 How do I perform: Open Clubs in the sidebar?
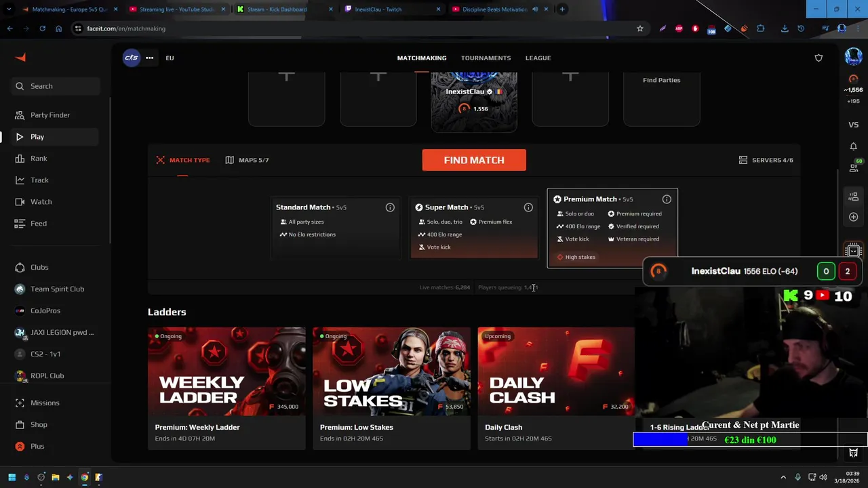pos(39,267)
